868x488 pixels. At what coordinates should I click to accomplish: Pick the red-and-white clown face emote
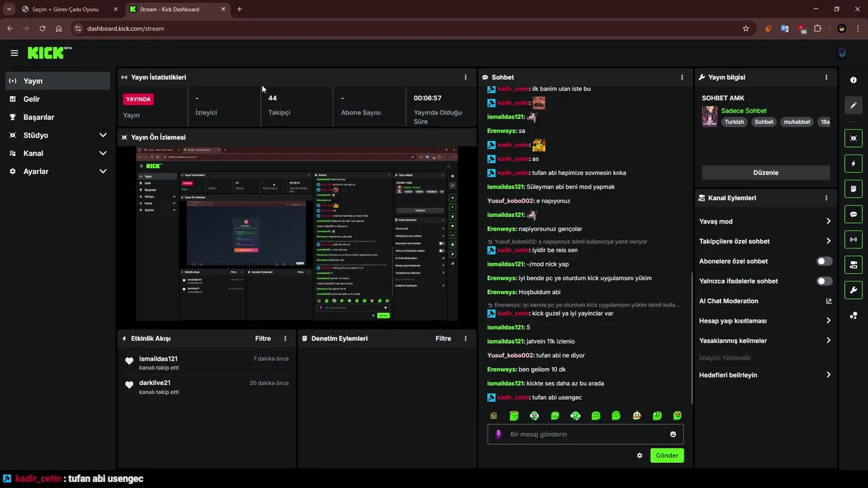637,415
